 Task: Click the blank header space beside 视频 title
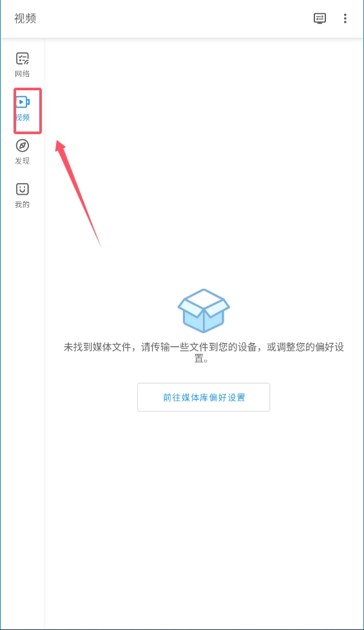[173, 19]
